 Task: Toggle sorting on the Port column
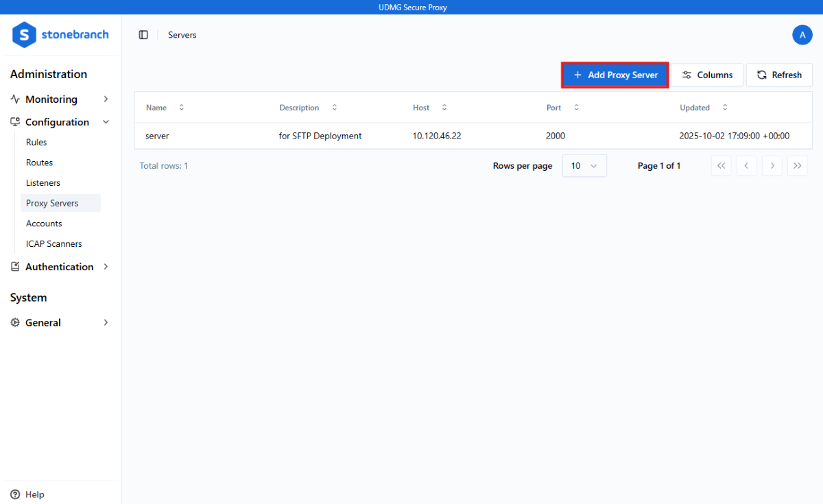click(x=575, y=107)
